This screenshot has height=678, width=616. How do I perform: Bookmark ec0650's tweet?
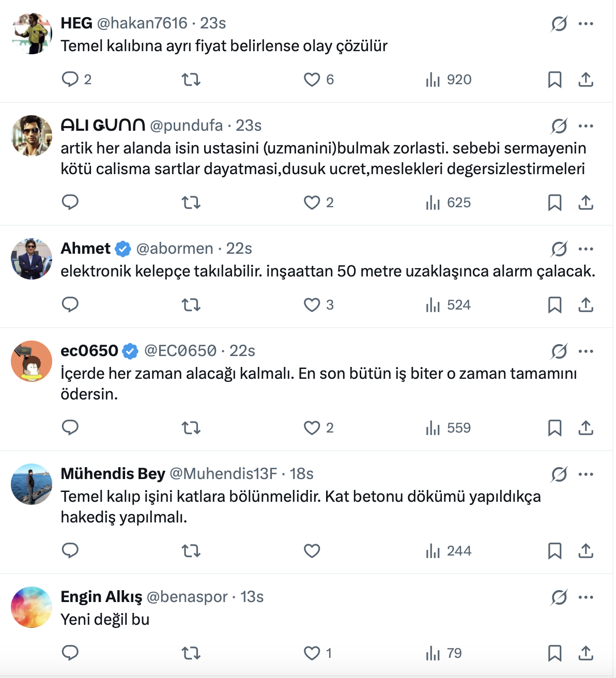coord(555,428)
